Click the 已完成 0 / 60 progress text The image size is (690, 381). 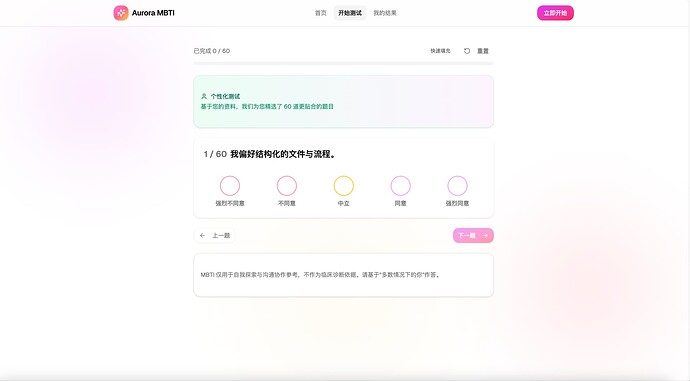pos(212,51)
